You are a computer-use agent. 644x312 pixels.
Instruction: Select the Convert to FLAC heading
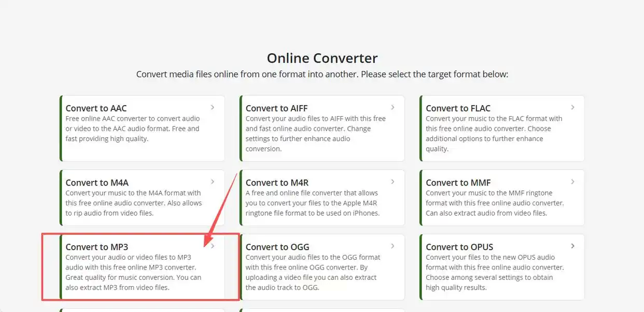pos(458,108)
